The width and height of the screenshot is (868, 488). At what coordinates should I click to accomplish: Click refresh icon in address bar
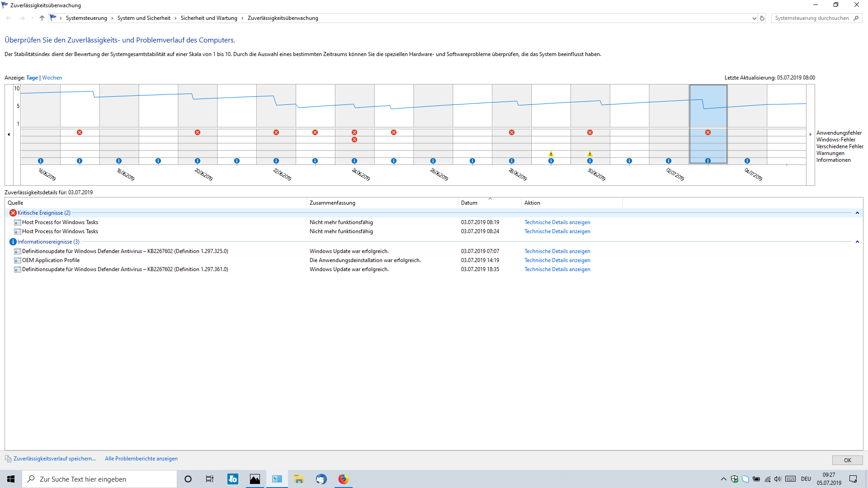click(x=762, y=18)
